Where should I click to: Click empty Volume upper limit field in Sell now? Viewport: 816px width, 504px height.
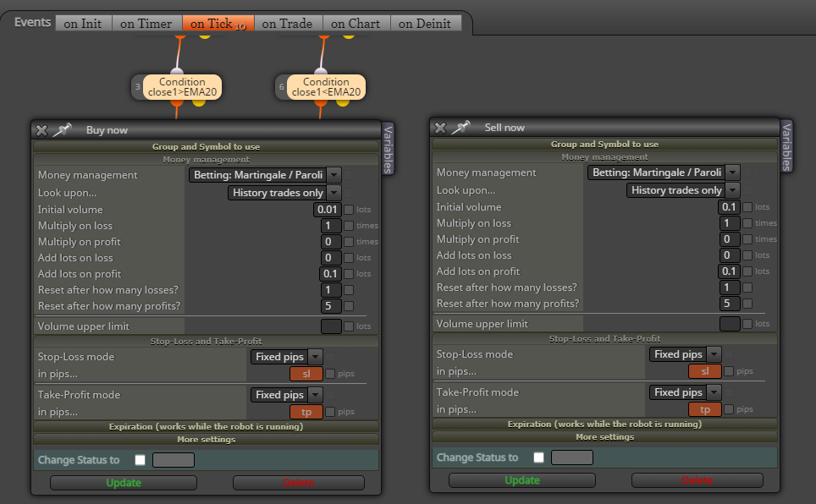click(x=730, y=324)
